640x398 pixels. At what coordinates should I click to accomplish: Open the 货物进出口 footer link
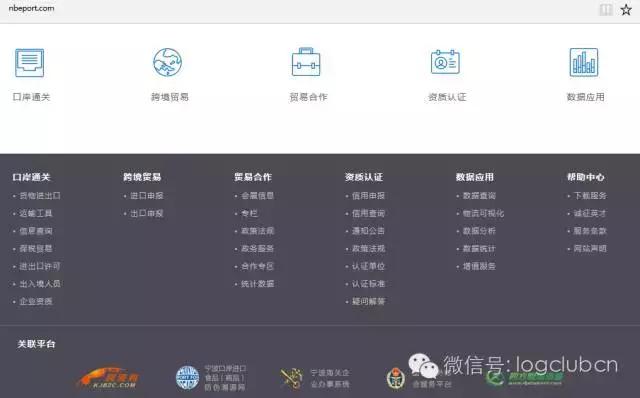click(40, 196)
